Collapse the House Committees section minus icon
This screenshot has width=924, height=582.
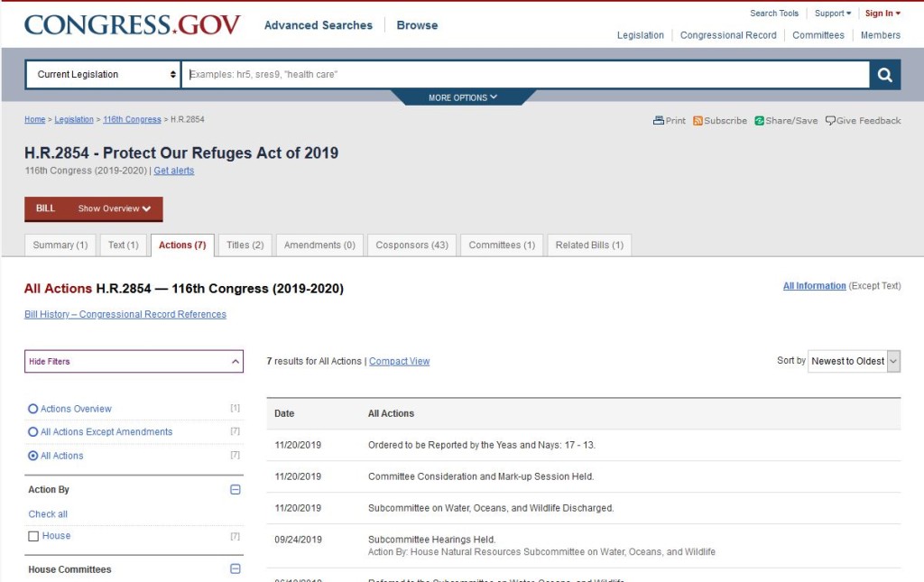(236, 569)
